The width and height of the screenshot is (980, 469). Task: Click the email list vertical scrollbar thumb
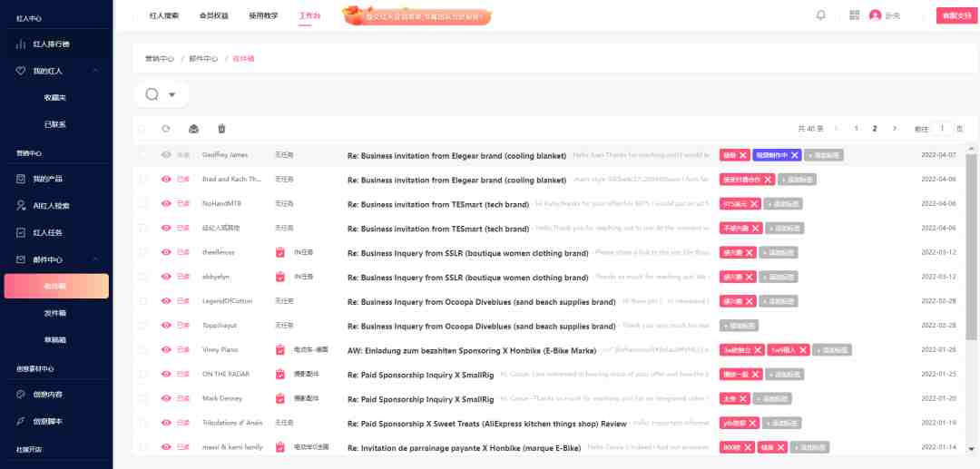pos(971,246)
